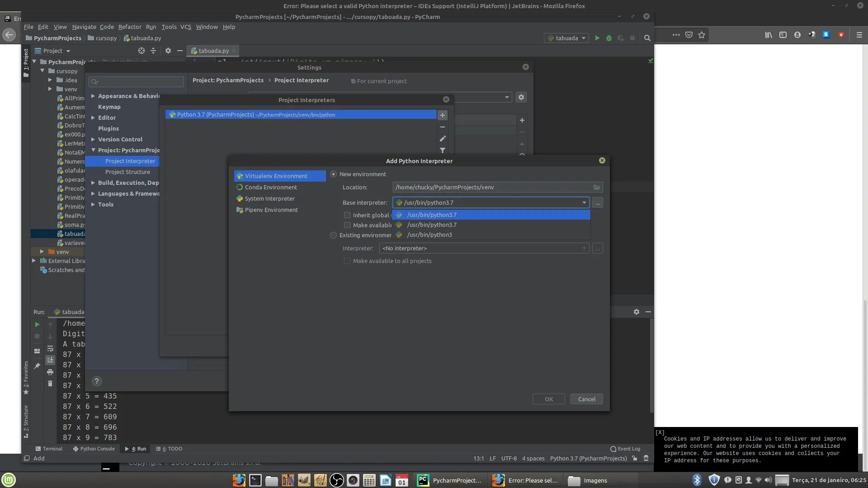Viewport: 868px width, 488px height.
Task: Open the Mint start menu
Action: tap(9, 480)
